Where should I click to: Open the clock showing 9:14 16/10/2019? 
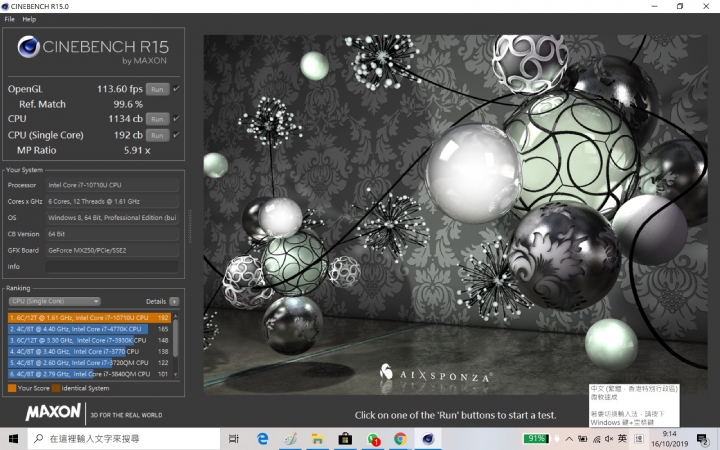pyautogui.click(x=669, y=439)
